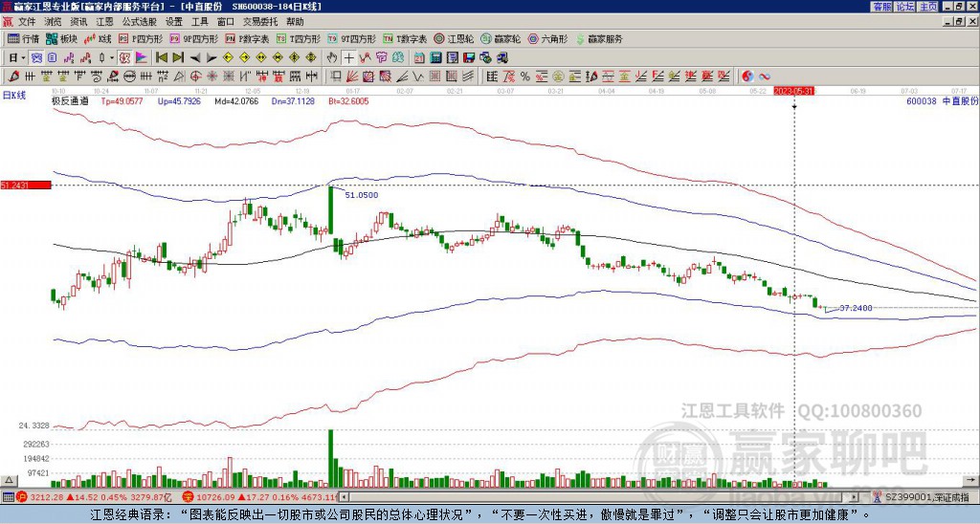Viewport: 980px width, 524px height.
Task: Click the horizontal scrollbar right arrow
Action: [855, 497]
